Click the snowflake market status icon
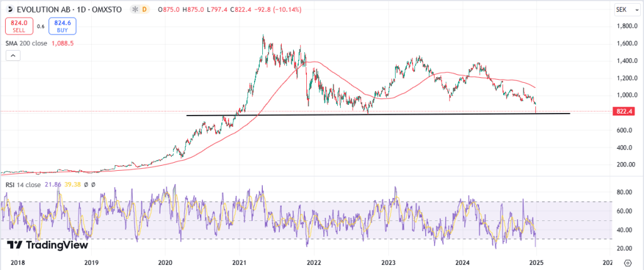The width and height of the screenshot is (644, 270). (133, 9)
